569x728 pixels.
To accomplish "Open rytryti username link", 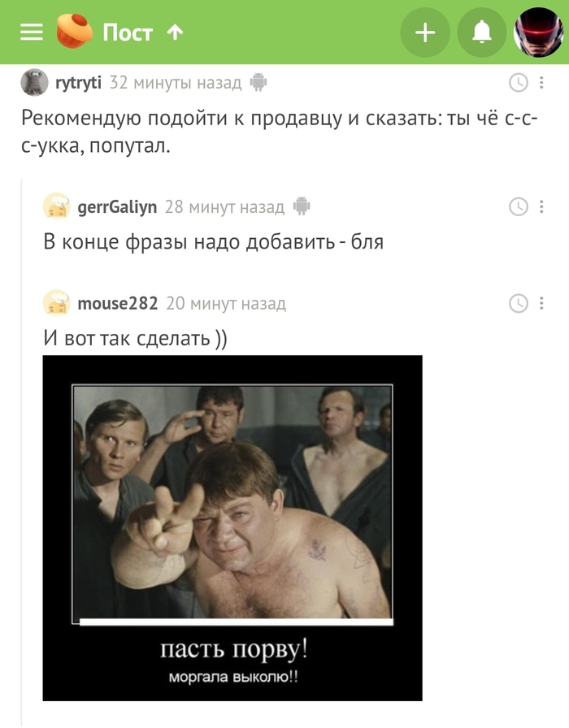I will [x=79, y=83].
